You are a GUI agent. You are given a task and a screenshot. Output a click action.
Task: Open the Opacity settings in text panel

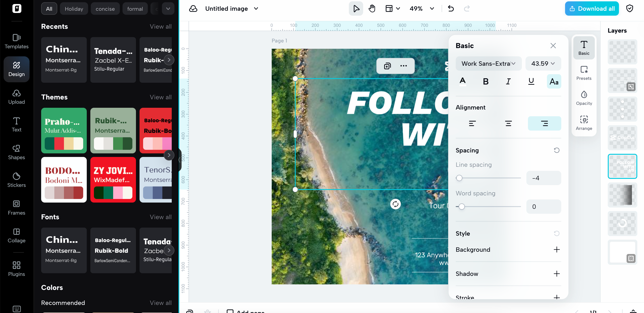point(584,97)
